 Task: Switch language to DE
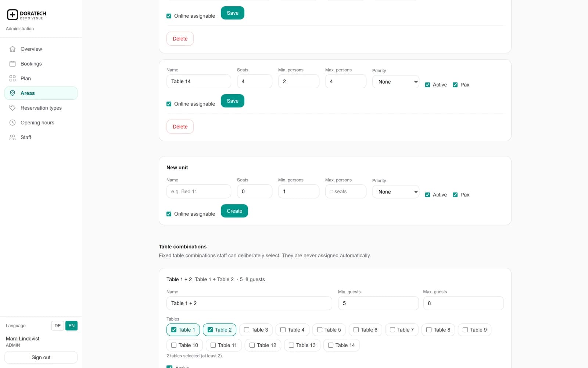58,326
